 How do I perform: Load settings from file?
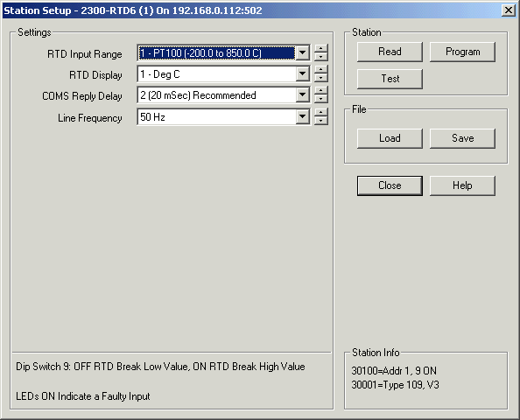390,138
